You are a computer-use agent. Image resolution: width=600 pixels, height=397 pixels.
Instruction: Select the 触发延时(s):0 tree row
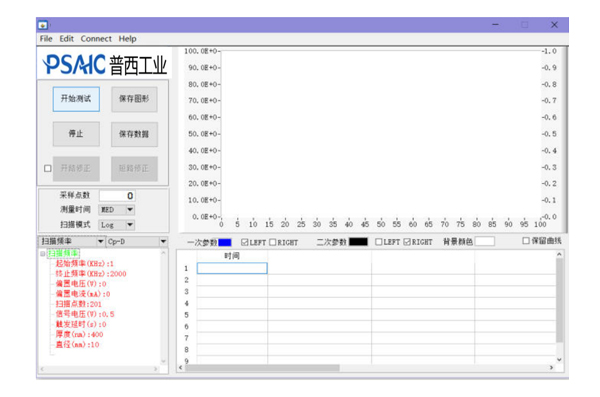(x=81, y=325)
